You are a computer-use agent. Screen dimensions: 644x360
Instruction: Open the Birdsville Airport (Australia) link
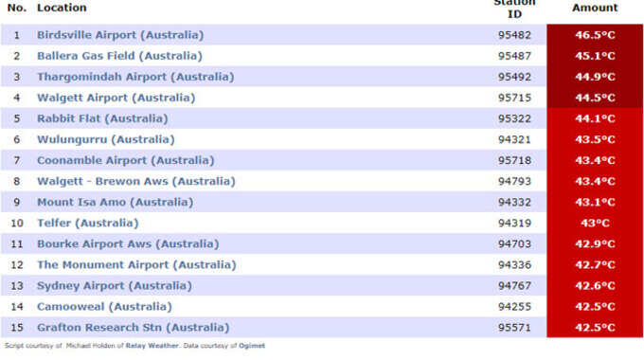(120, 35)
